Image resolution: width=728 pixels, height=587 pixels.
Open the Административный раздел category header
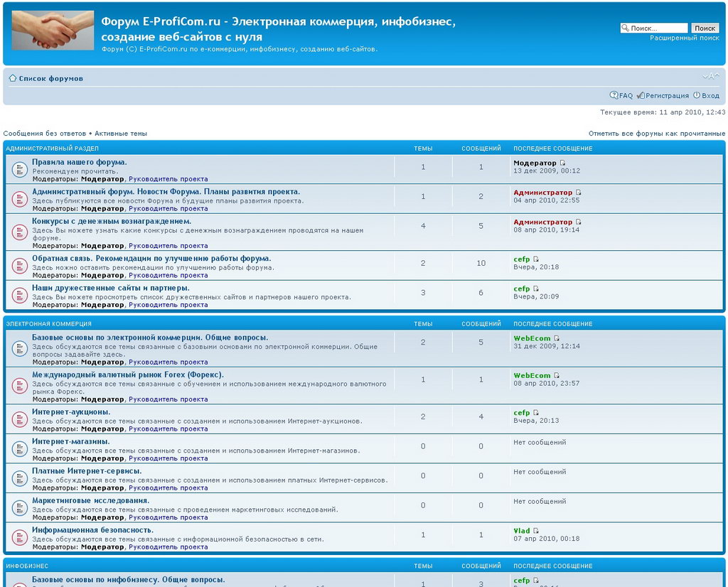(52, 149)
